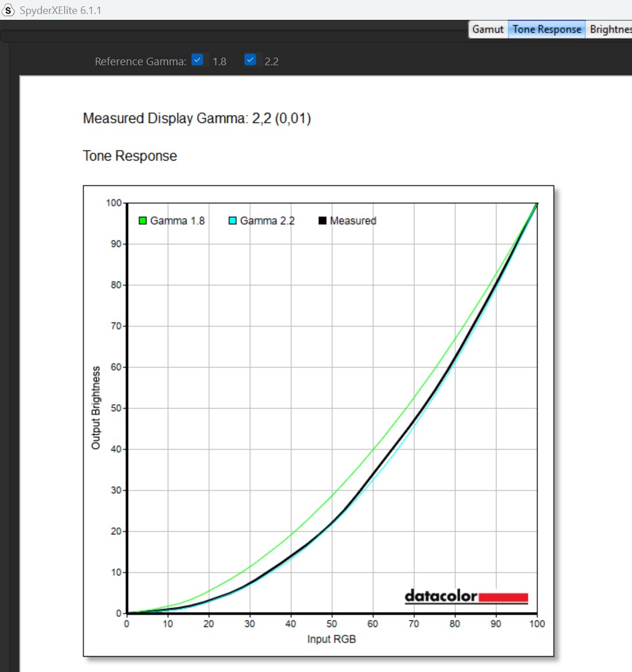Image resolution: width=632 pixels, height=672 pixels.
Task: Click the red bar of the datacolor logo
Action: pos(503,597)
